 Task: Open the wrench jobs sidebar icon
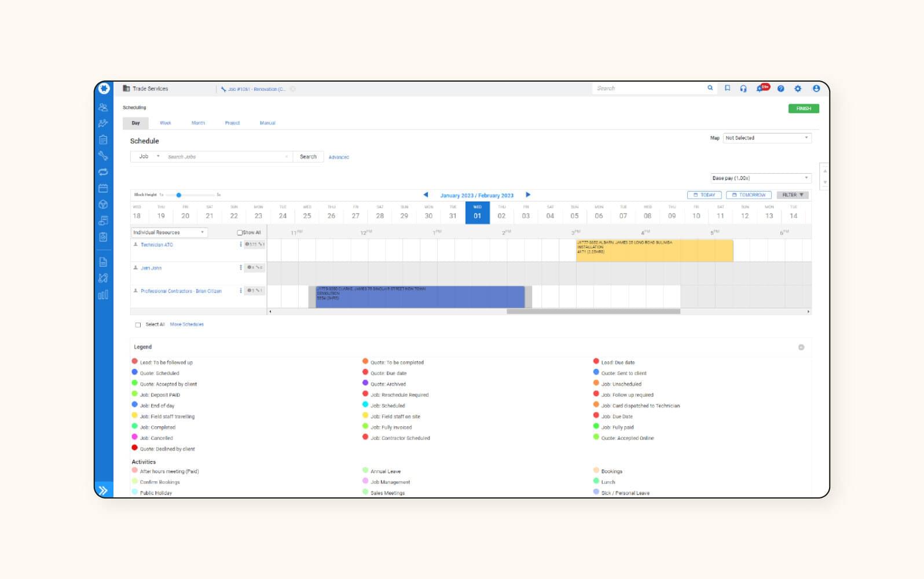(103, 156)
